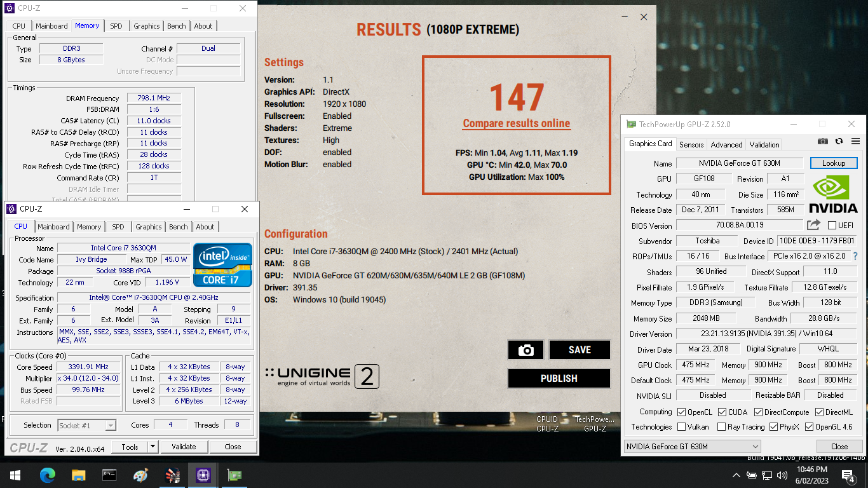Screen dimensions: 868x488
Task: Click the benchmark score 147
Action: tap(517, 97)
